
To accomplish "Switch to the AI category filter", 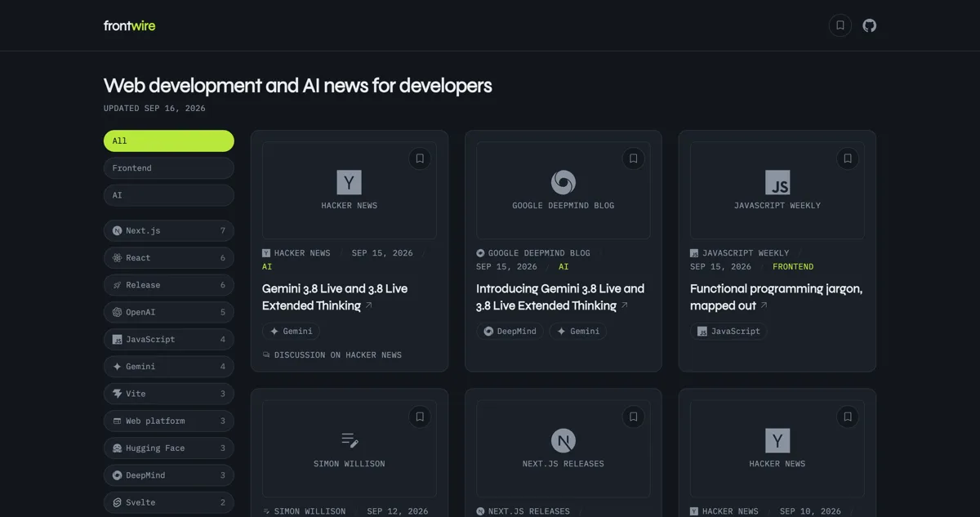I will [x=169, y=195].
